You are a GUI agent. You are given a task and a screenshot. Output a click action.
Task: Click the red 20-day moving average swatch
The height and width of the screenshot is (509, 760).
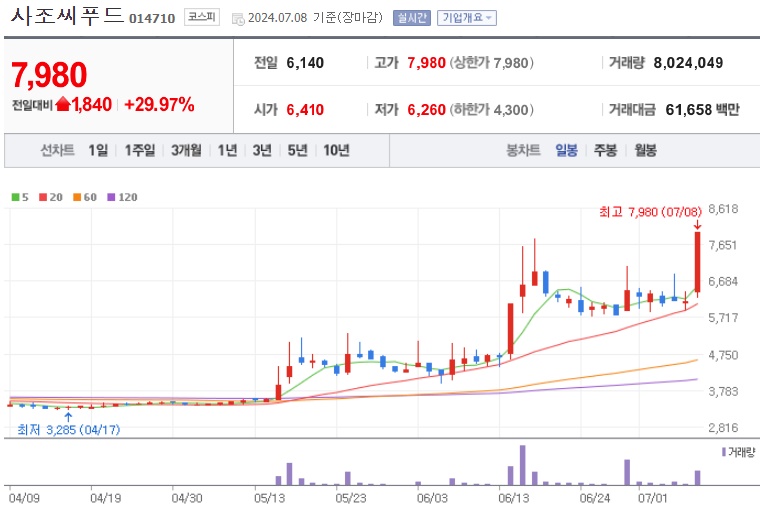click(43, 197)
